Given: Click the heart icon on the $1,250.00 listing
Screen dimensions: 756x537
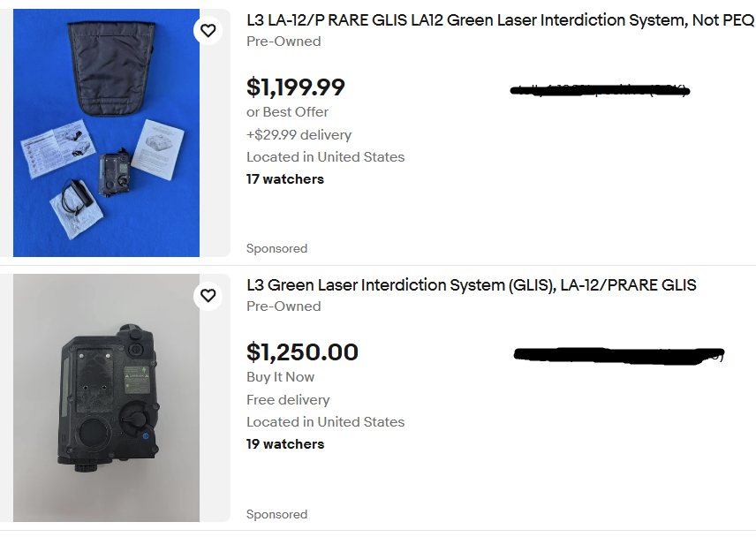Looking at the screenshot, I should [x=208, y=296].
